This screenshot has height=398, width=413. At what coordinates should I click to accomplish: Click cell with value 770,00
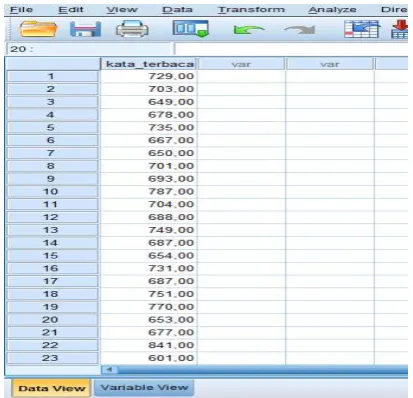pos(149,307)
